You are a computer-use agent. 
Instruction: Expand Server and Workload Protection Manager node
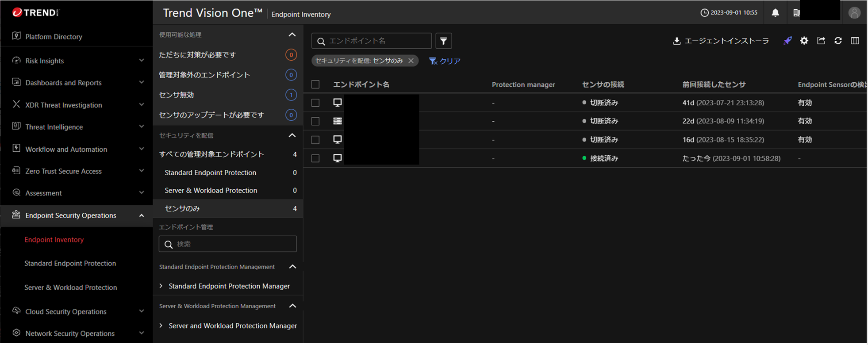(161, 326)
